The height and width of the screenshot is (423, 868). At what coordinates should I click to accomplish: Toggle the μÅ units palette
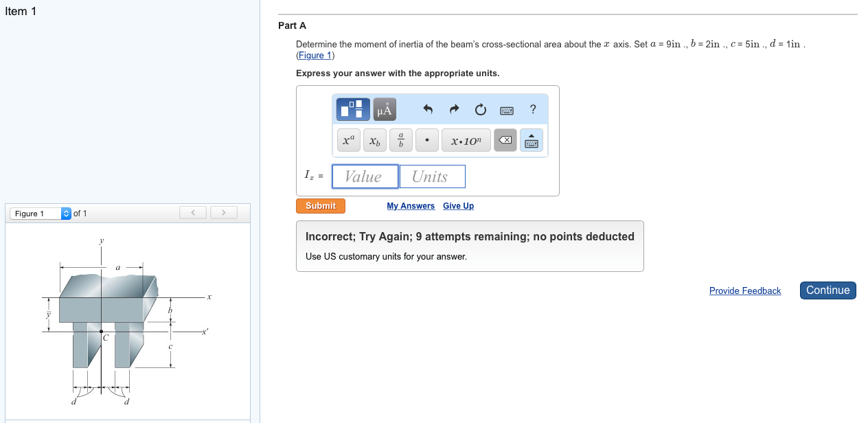384,108
